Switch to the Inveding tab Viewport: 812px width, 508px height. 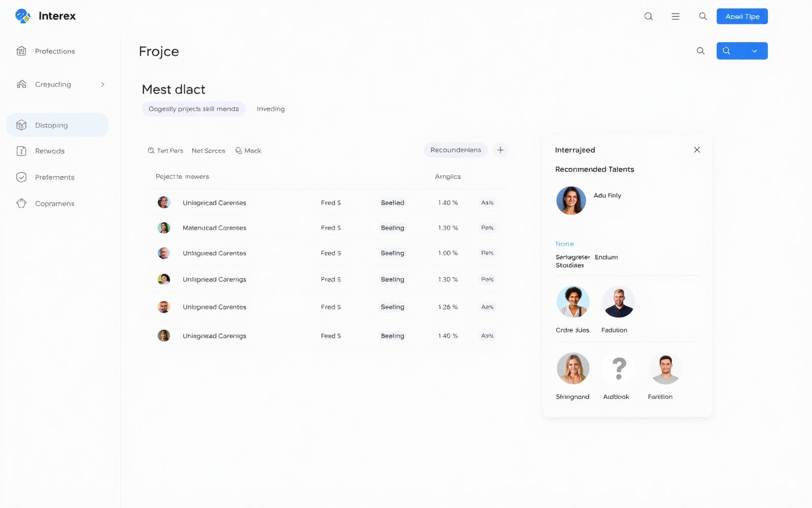[x=270, y=109]
